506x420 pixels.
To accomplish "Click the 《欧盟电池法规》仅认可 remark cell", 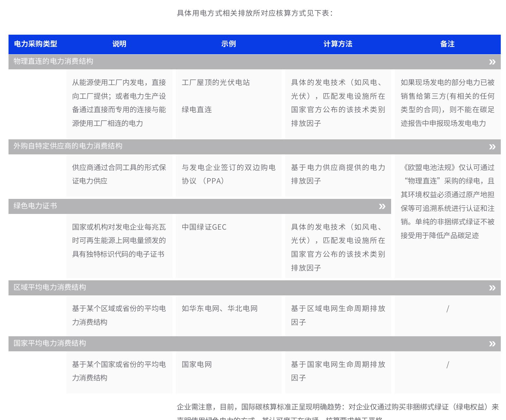I will pos(447,217).
